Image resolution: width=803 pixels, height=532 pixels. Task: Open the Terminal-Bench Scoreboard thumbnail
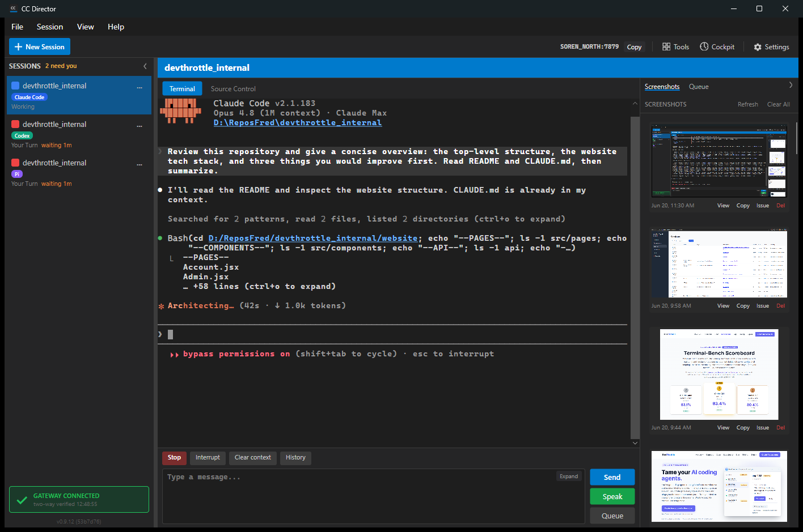pos(719,374)
